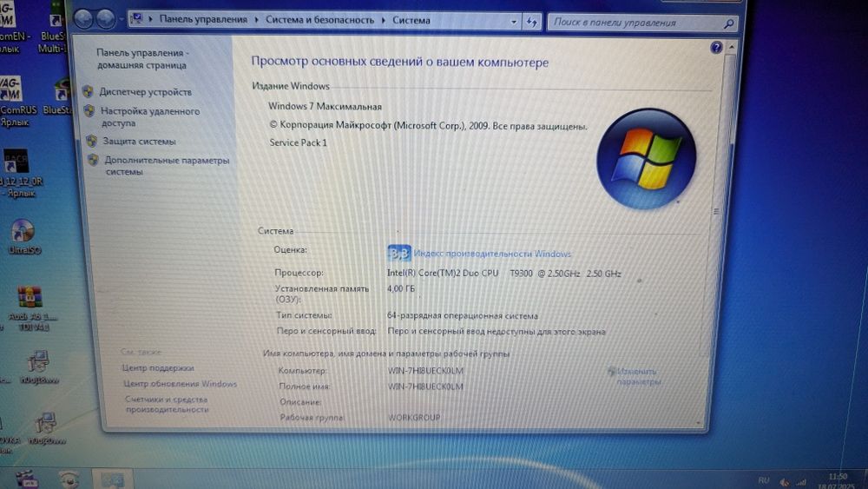The image size is (868, 489).
Task: Click shield icon beside 'Дополнительные параметры системы'
Action: [x=93, y=160]
